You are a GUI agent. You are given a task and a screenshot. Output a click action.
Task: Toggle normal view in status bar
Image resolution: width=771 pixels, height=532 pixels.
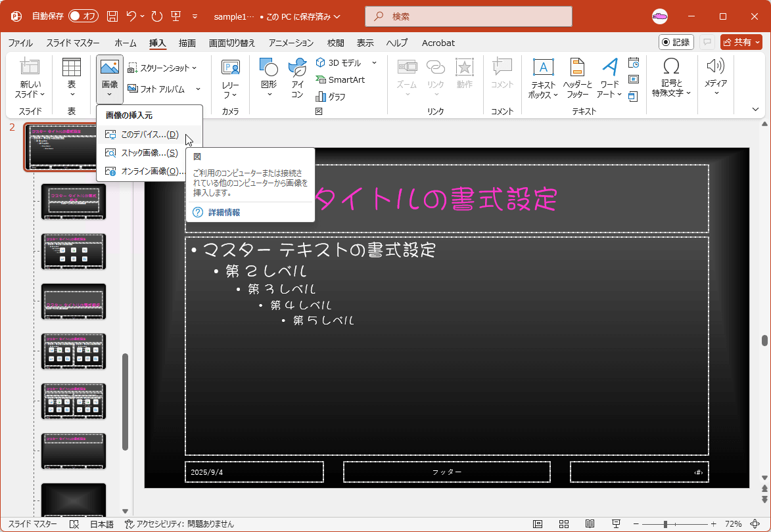(538, 524)
